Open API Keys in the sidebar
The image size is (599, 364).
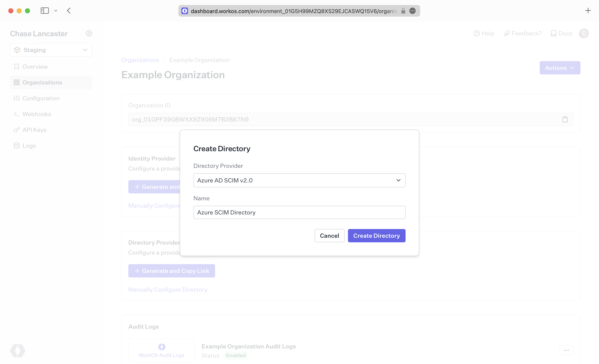point(34,130)
